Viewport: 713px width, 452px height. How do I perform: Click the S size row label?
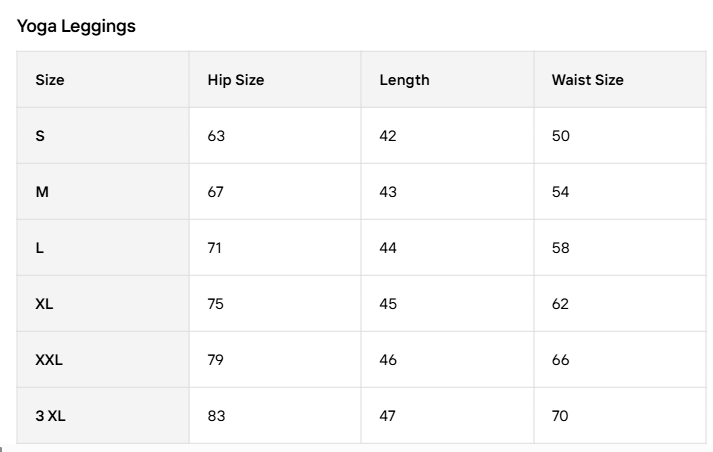tap(40, 136)
